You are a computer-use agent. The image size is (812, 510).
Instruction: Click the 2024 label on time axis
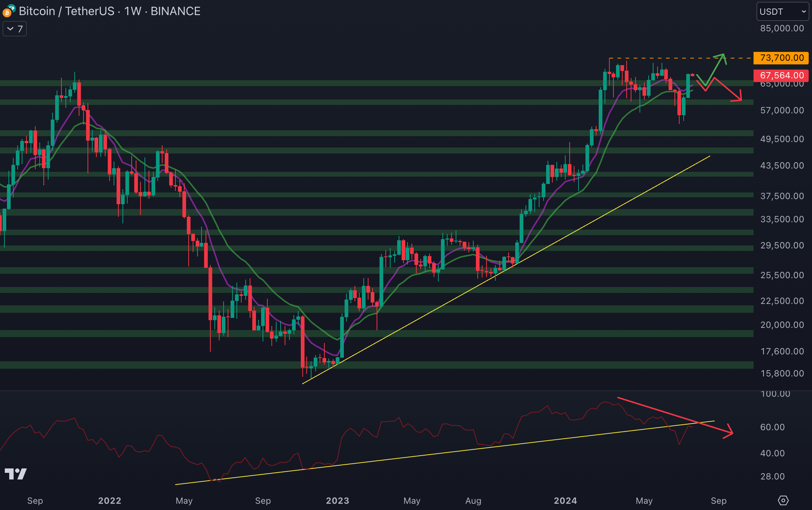tap(565, 500)
